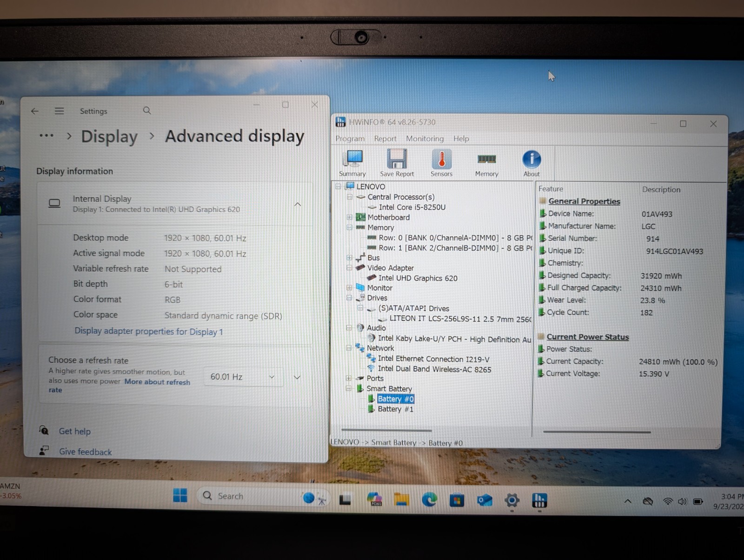Click the Get help link
Image resolution: width=744 pixels, height=560 pixels.
coord(74,431)
